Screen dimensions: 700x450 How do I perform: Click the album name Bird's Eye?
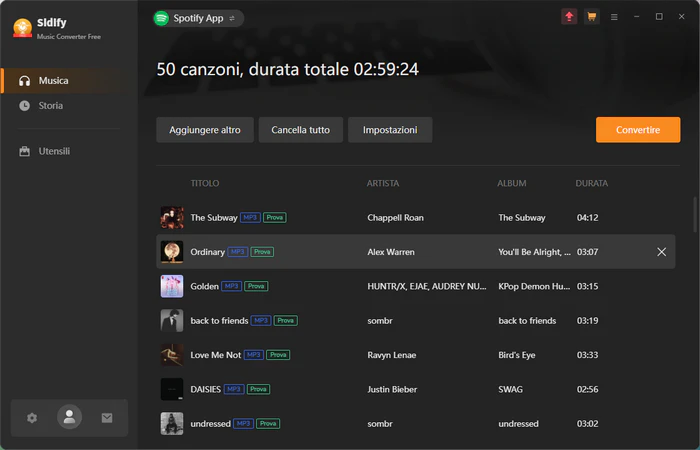pyautogui.click(x=517, y=355)
